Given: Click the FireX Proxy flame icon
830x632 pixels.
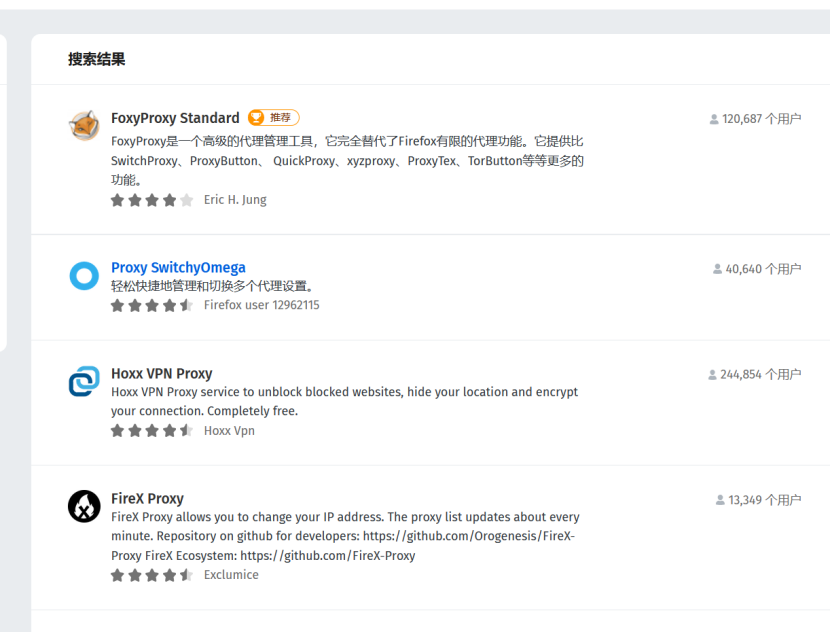Looking at the screenshot, I should point(84,507).
